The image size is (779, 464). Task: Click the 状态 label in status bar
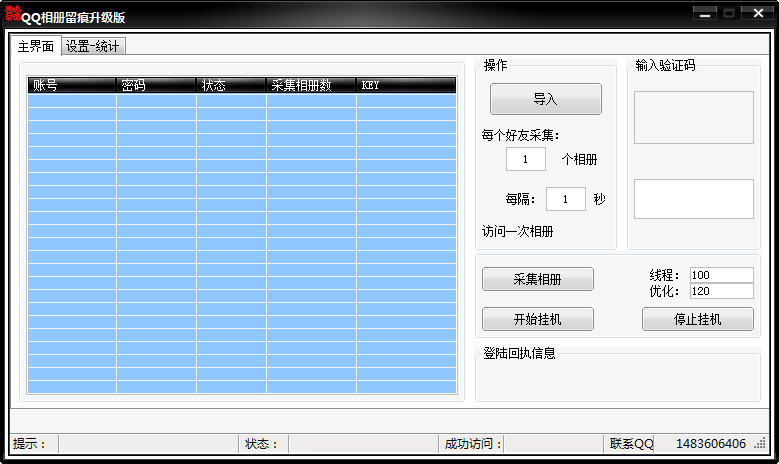261,444
